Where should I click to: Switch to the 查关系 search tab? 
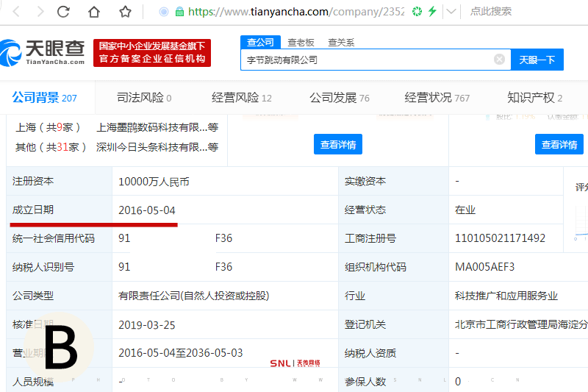point(341,43)
